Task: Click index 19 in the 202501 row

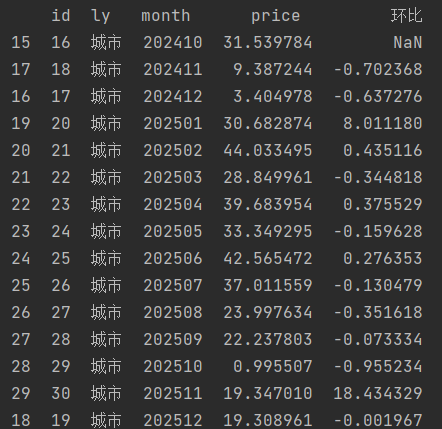Action: pos(21,124)
